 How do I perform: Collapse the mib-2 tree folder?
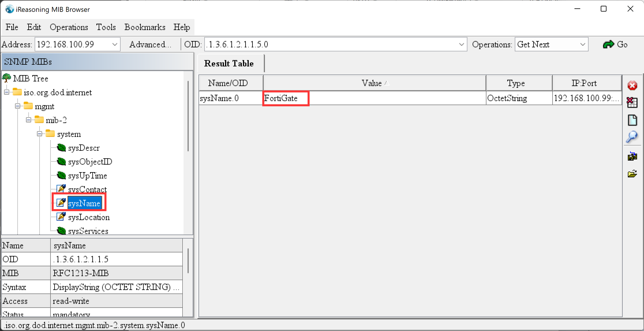coord(29,120)
